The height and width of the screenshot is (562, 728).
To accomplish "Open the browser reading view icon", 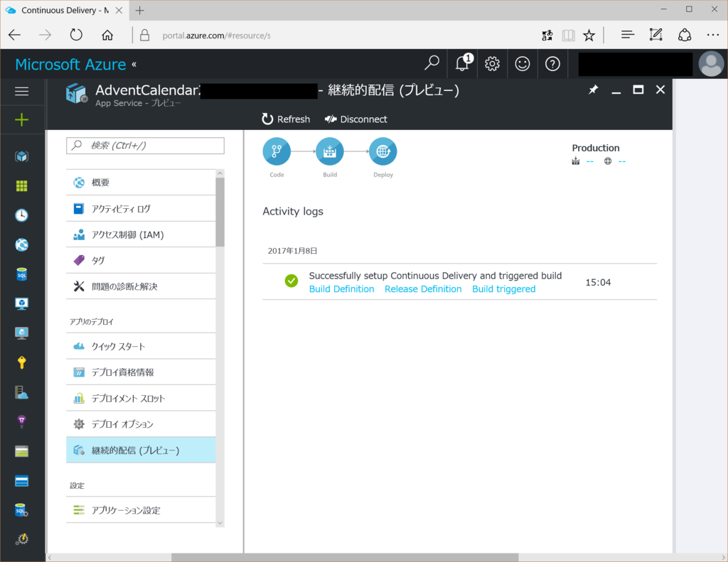I will click(568, 36).
